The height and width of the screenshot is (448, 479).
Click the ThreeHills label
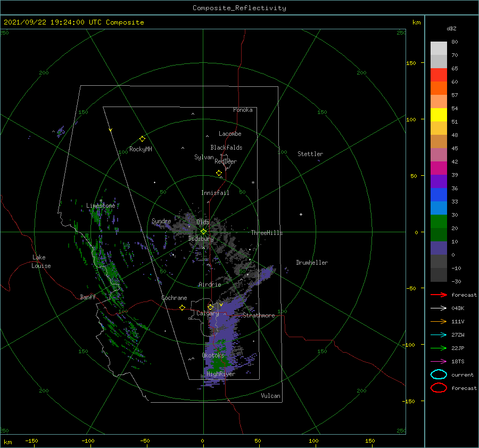click(x=267, y=233)
